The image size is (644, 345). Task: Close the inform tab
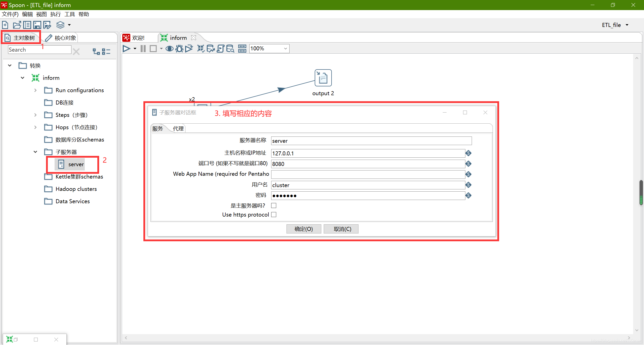(193, 38)
